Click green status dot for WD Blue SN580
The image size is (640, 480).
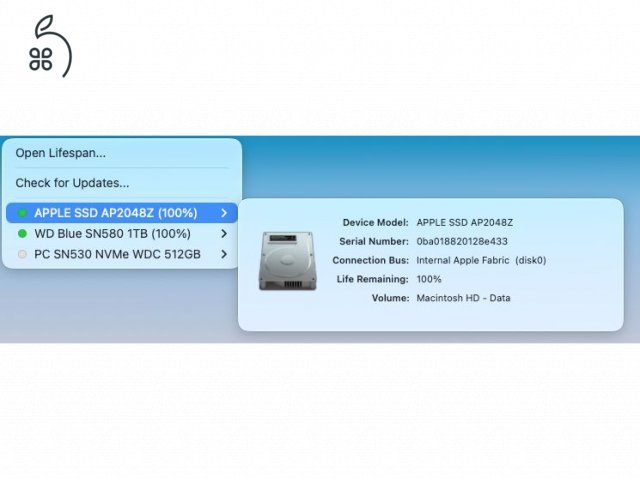[22, 233]
